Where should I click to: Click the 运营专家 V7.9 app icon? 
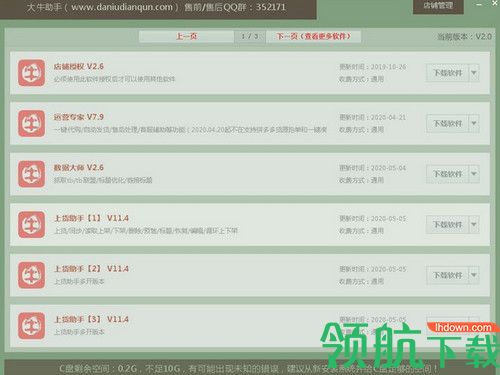click(x=31, y=123)
